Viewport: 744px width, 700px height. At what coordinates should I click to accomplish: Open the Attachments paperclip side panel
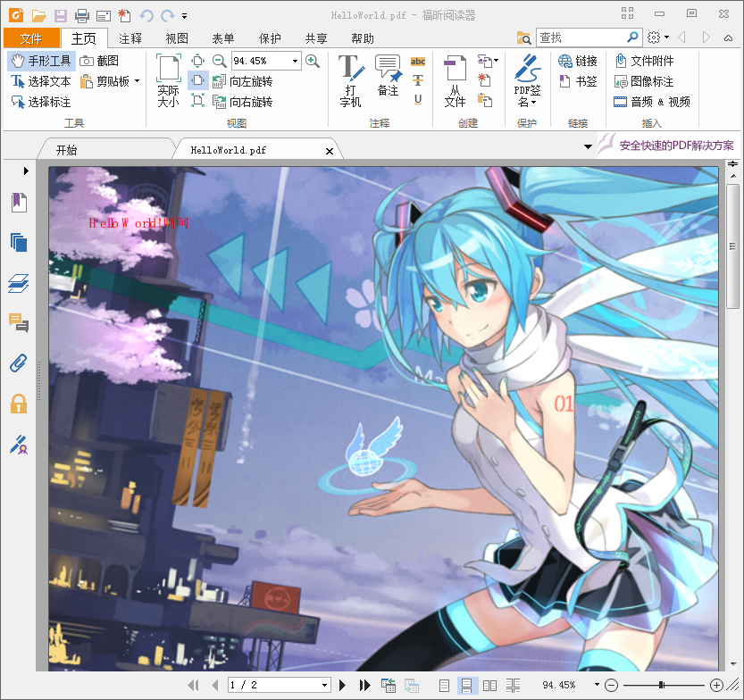[x=19, y=363]
